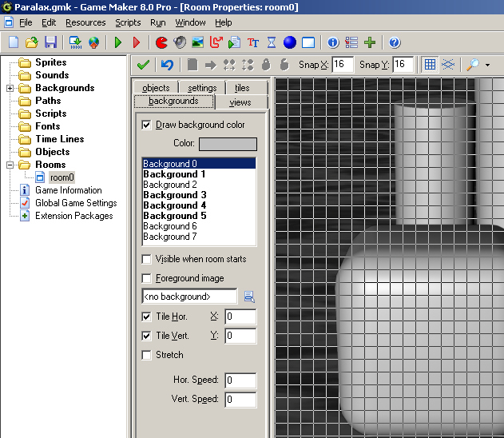504x438 pixels.
Task: Run the game with green play button
Action: coord(118,42)
